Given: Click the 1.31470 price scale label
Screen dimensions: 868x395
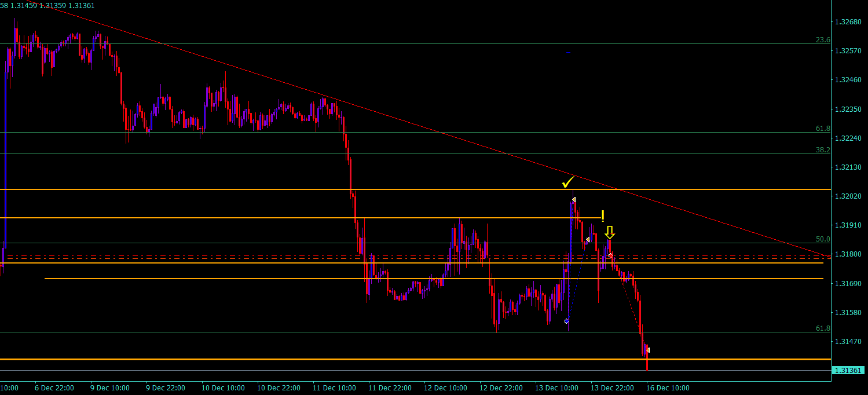Looking at the screenshot, I should (x=848, y=342).
